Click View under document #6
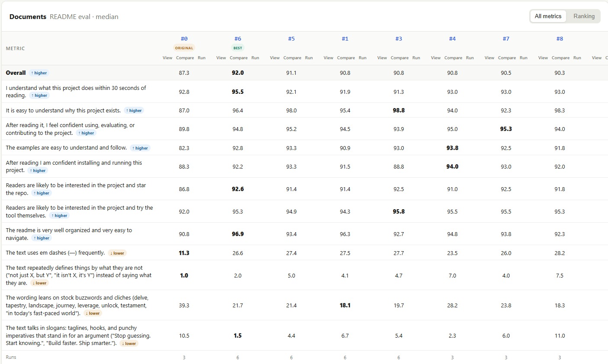Image resolution: width=608 pixels, height=364 pixels. click(221, 58)
